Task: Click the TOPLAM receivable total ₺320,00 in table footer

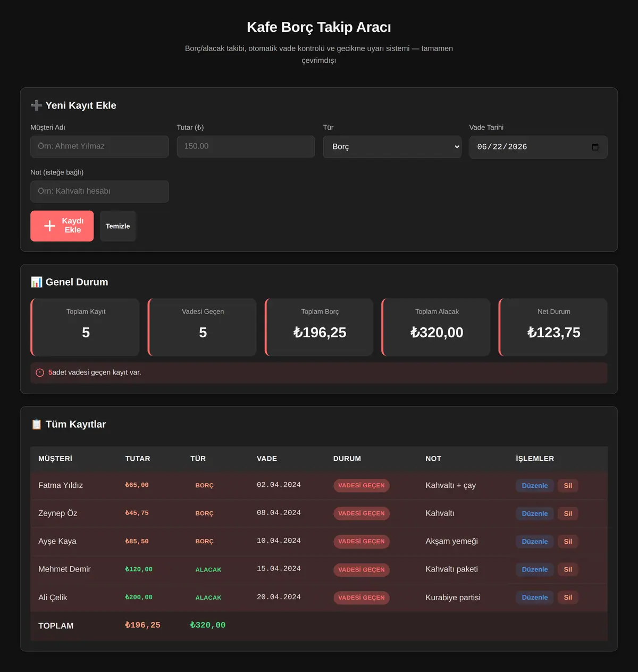Action: 208,625
